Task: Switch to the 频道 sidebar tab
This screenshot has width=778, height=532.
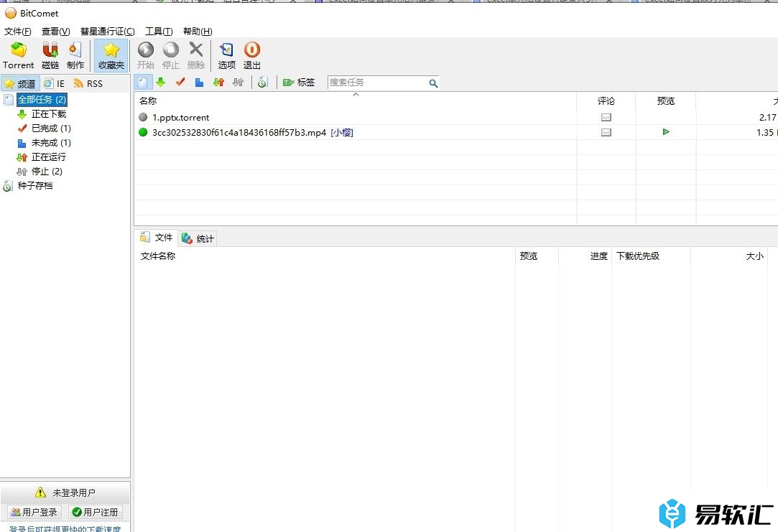Action: coord(20,83)
